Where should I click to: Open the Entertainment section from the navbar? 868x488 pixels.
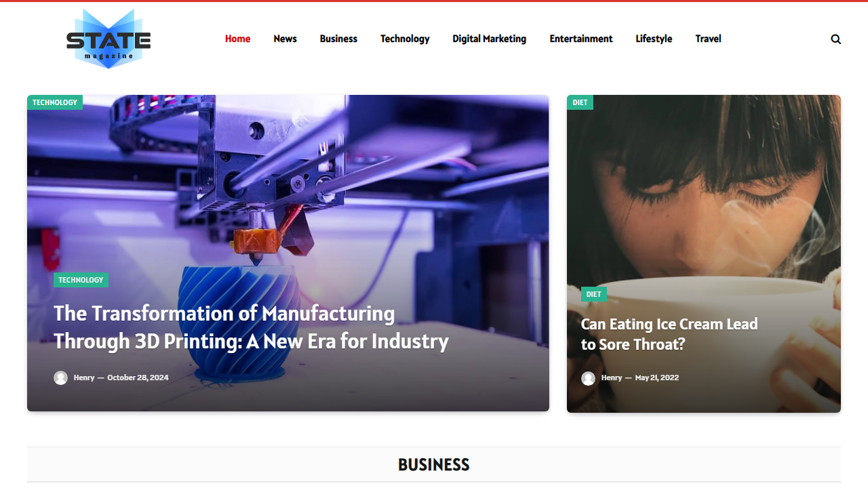click(580, 39)
